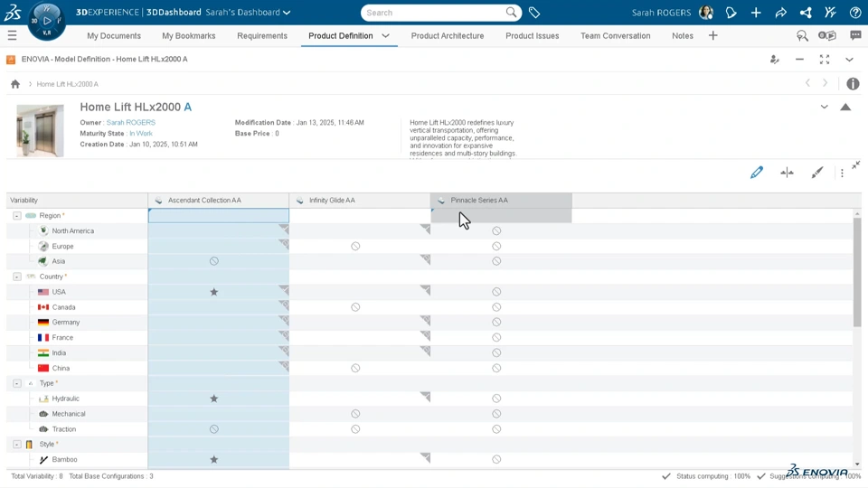Toggle Traction exclusion in Ascendant Collection column

click(x=214, y=428)
